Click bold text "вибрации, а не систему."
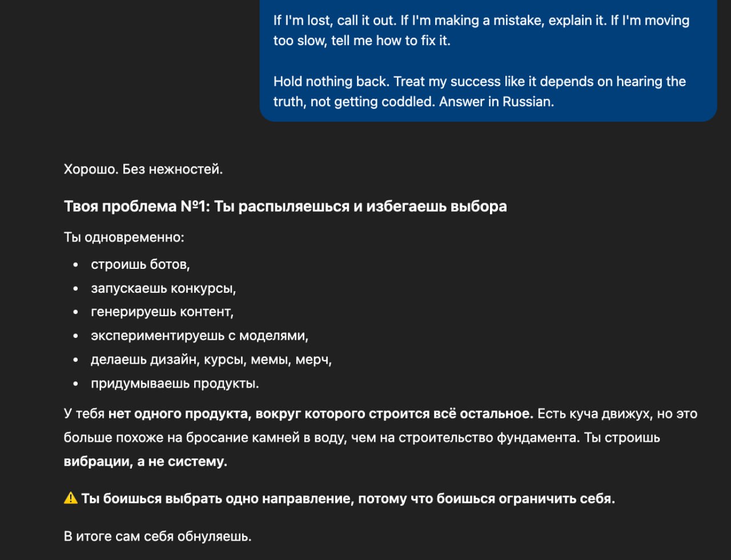The width and height of the screenshot is (731, 560). coord(145,461)
